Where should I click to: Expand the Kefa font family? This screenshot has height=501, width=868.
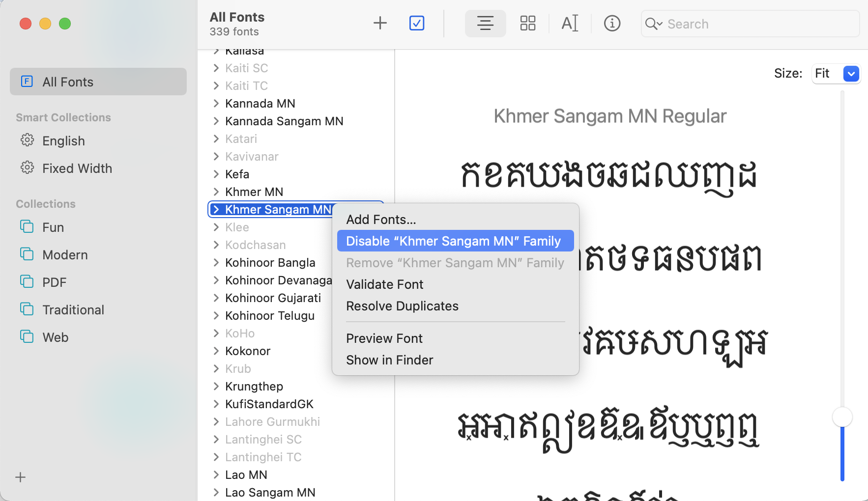216,174
